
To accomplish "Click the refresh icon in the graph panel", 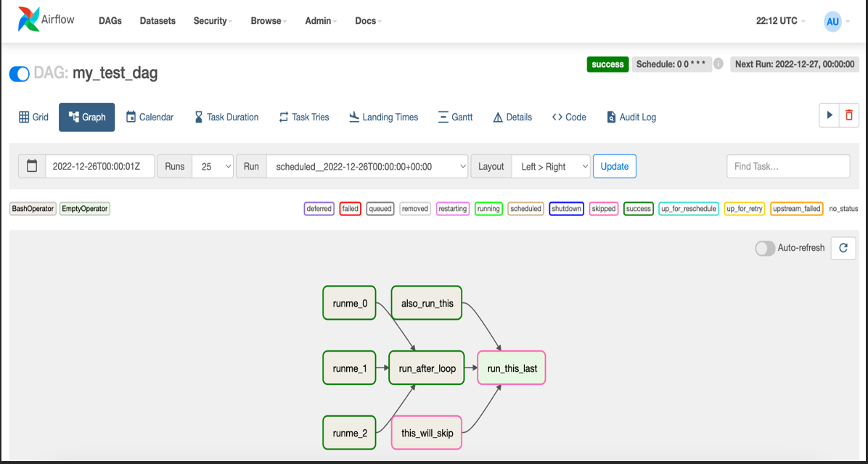I will tap(843, 248).
